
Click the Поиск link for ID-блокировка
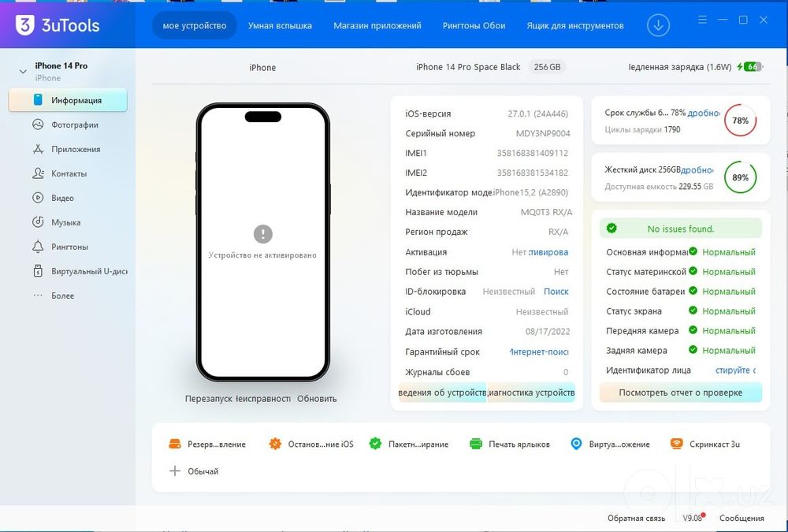[556, 291]
